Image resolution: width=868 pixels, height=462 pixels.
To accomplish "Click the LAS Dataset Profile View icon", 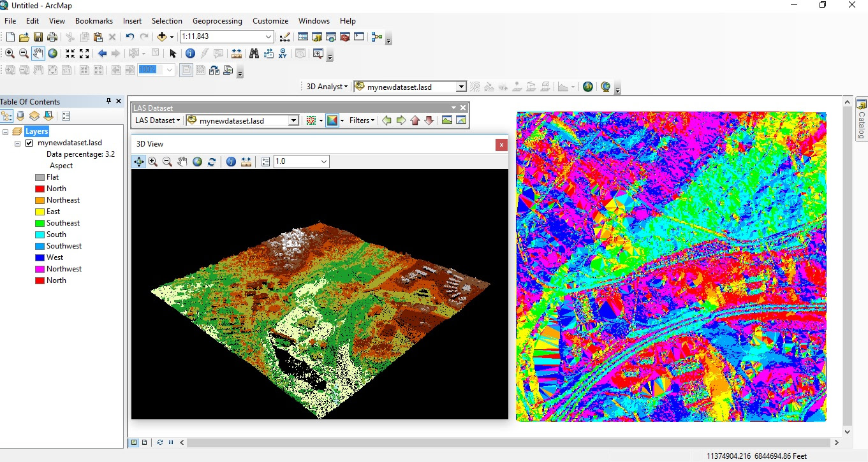I will tap(446, 120).
